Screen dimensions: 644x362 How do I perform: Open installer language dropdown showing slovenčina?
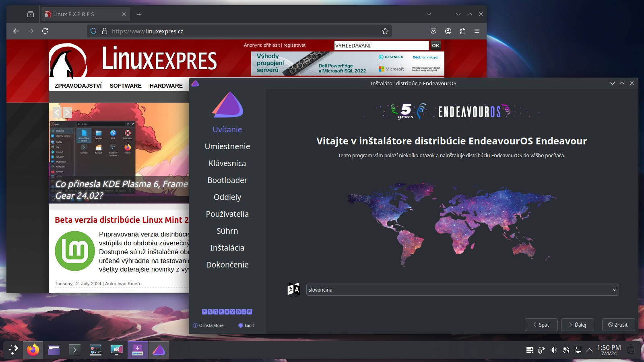point(462,290)
